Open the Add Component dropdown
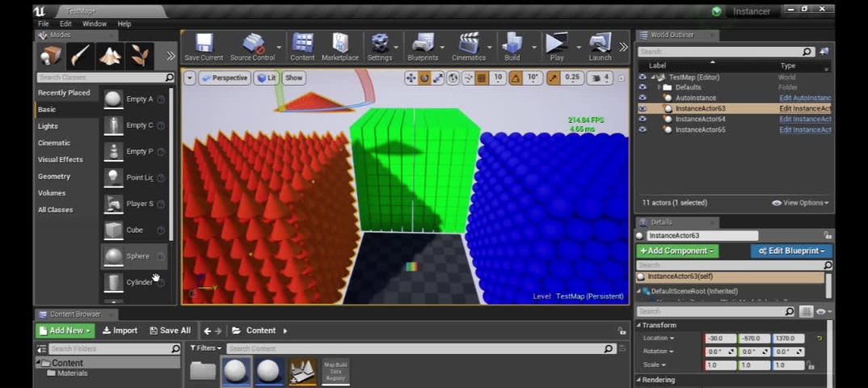868x388 pixels. (677, 251)
